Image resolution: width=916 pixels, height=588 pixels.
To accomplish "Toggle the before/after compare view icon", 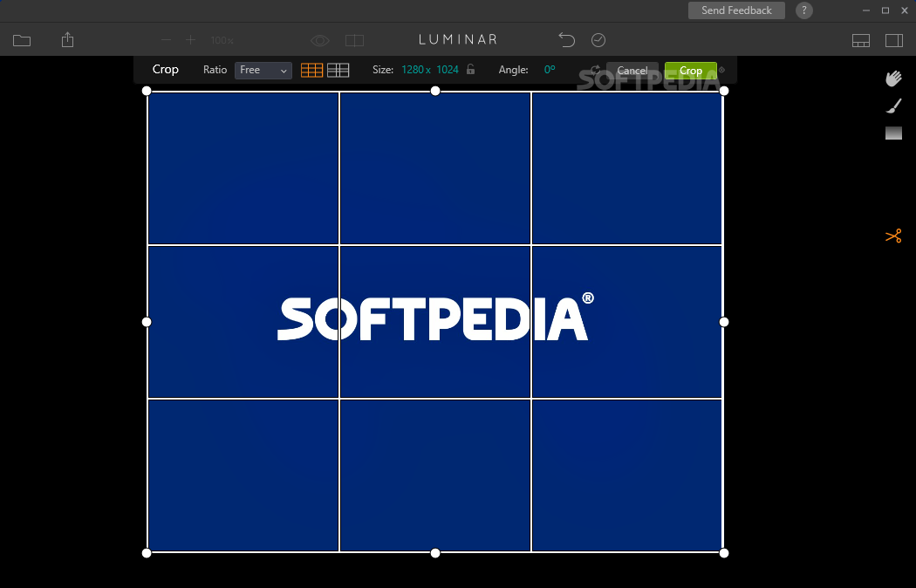I will [354, 40].
